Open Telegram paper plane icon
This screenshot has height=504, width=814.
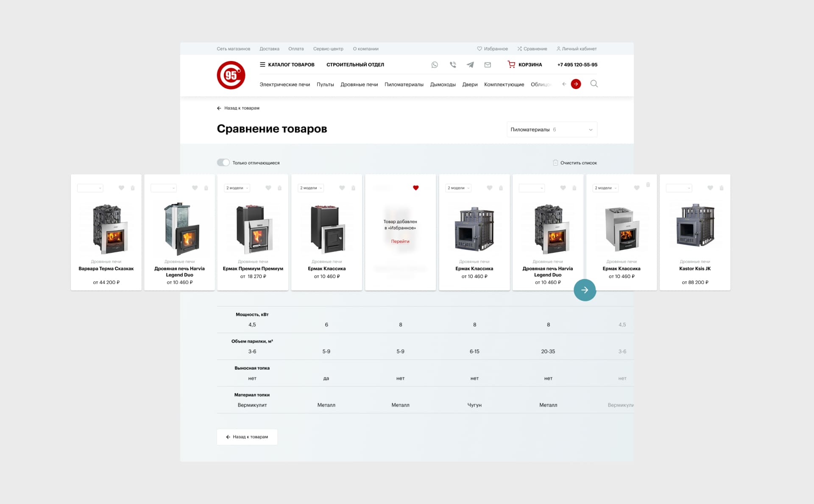coord(470,65)
